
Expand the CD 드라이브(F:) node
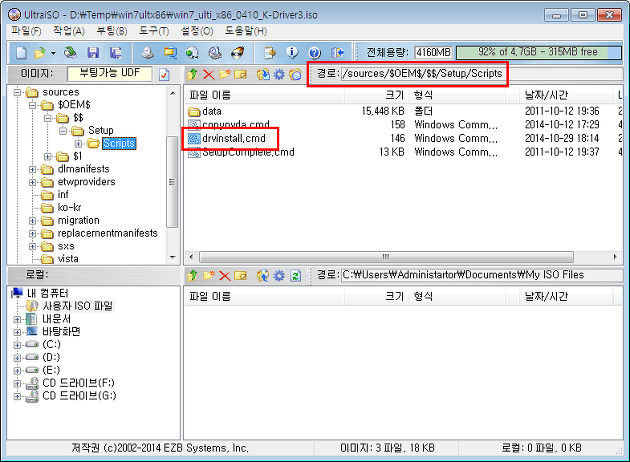tap(17, 384)
